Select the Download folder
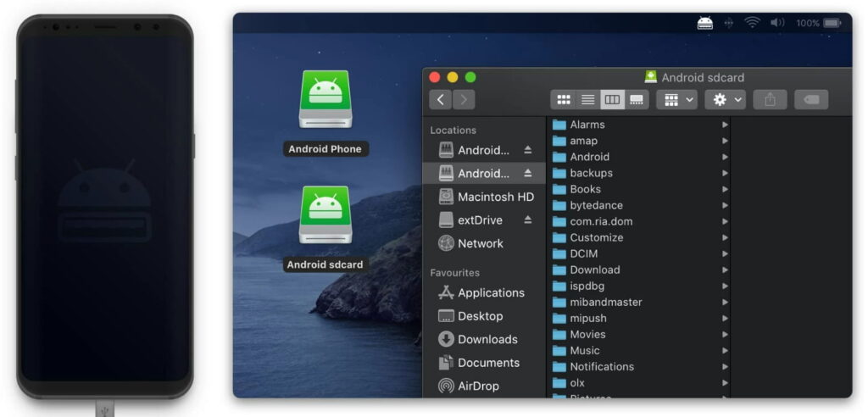Viewport: 868px width, 417px height. point(639,270)
